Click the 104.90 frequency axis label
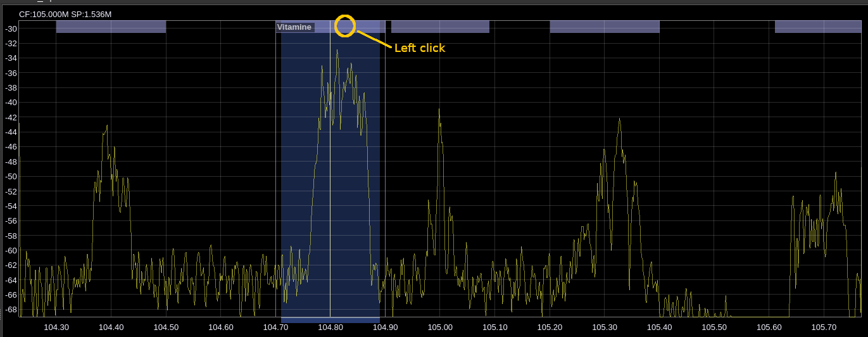The image size is (868, 337). click(x=385, y=327)
